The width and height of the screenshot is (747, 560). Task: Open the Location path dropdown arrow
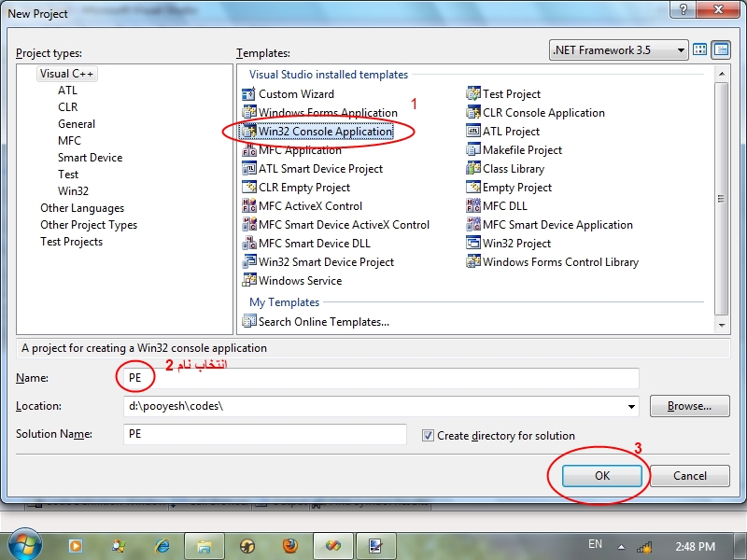(631, 406)
